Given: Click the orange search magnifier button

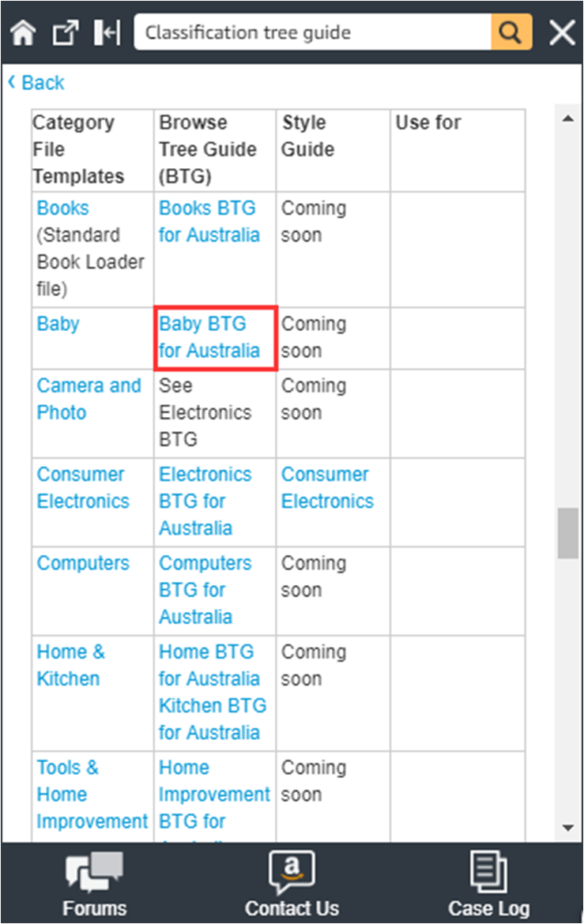Looking at the screenshot, I should coord(511,32).
